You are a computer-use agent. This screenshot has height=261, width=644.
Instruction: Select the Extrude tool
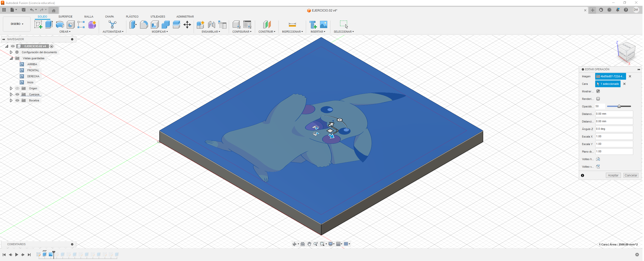point(49,25)
